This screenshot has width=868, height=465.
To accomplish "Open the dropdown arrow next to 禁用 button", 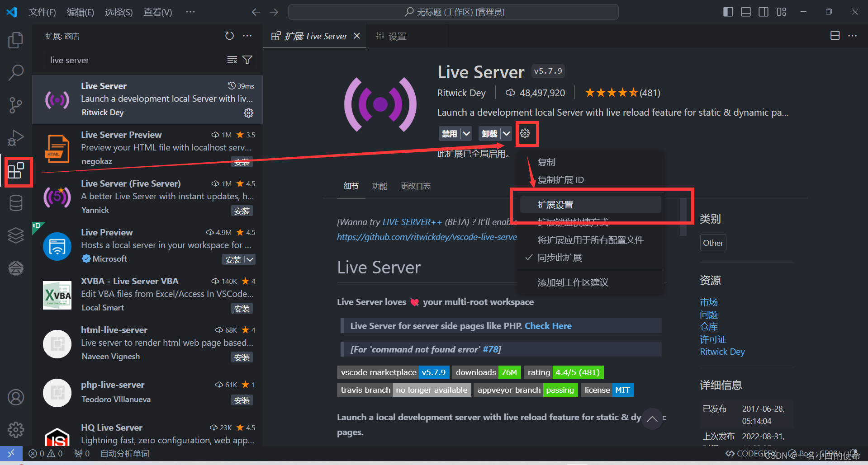I will tap(465, 133).
